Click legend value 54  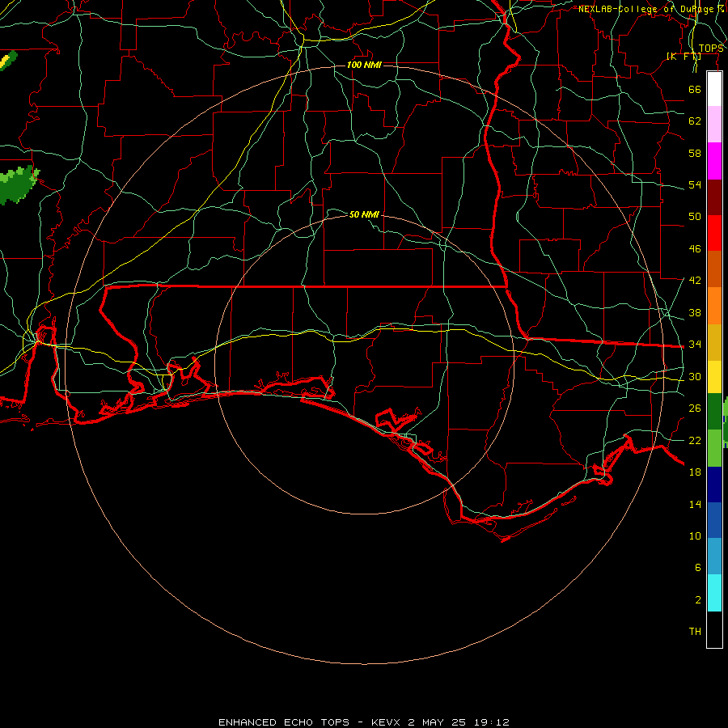(695, 184)
